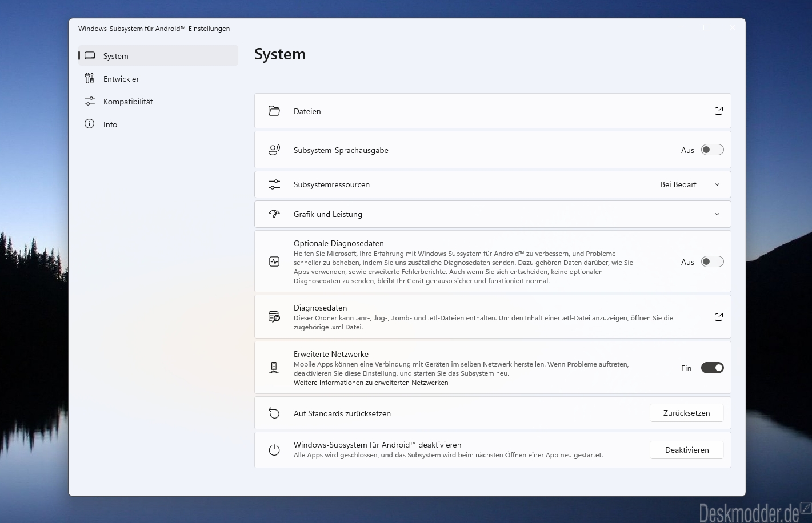Expand the Grafik und Leistung section
Screen dimensions: 812x523
717,214
